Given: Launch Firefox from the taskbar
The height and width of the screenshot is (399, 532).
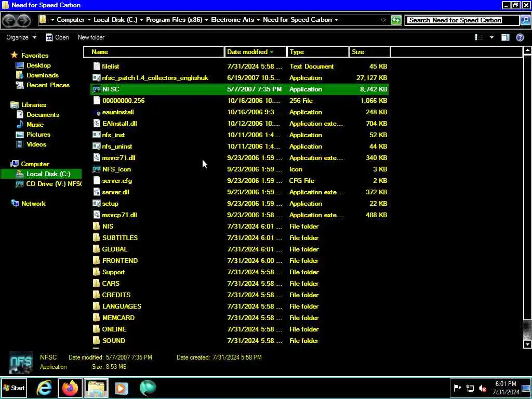Looking at the screenshot, I should (70, 388).
